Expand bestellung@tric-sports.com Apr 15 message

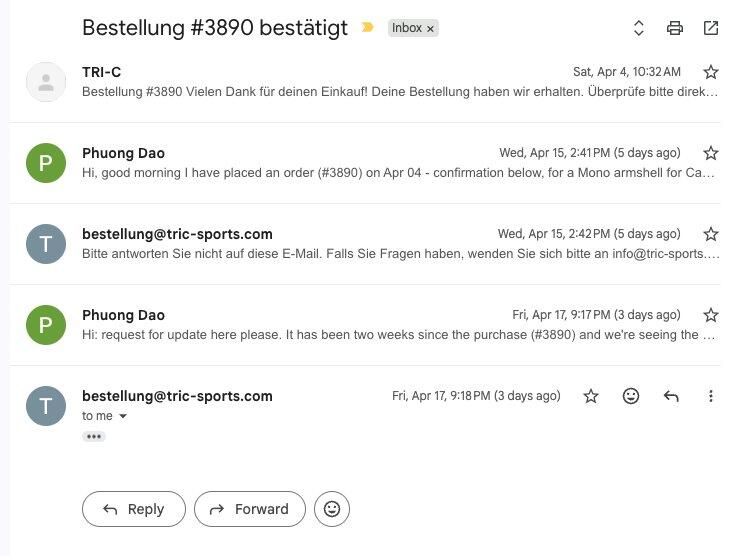point(364,244)
